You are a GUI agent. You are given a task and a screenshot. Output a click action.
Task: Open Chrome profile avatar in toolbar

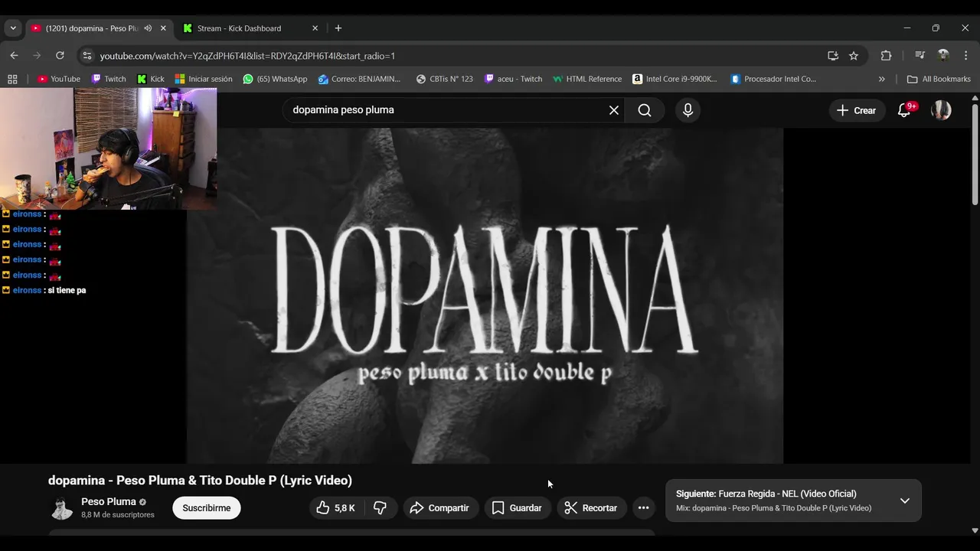(943, 56)
